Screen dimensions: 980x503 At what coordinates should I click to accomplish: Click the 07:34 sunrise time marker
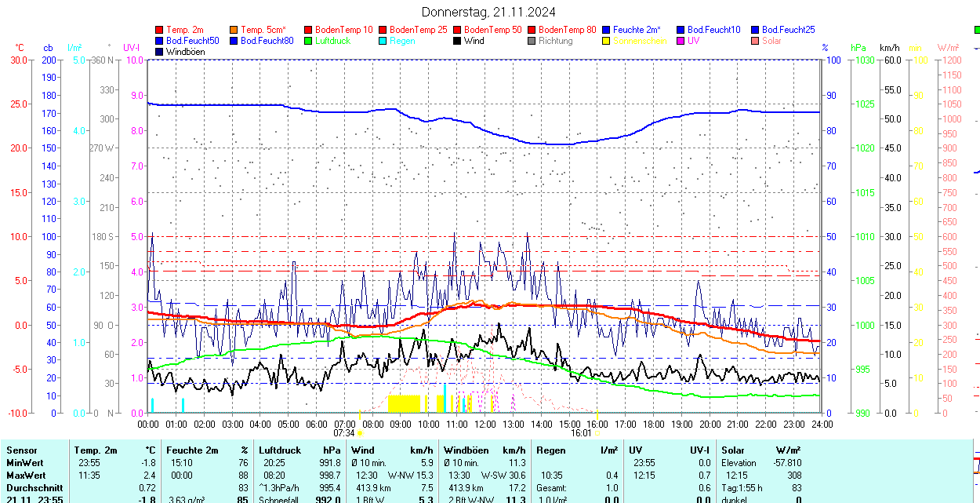click(344, 432)
